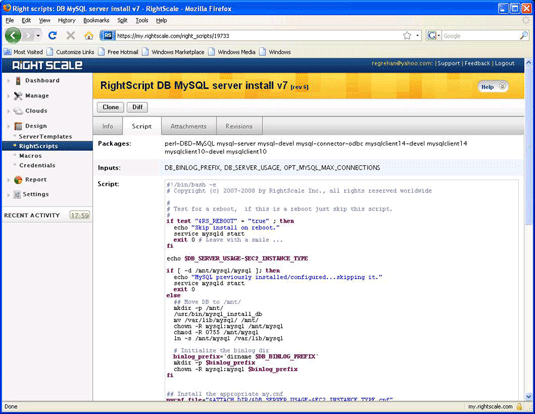
Task: Expand the Clouds sidebar section arrow
Action: pos(8,111)
